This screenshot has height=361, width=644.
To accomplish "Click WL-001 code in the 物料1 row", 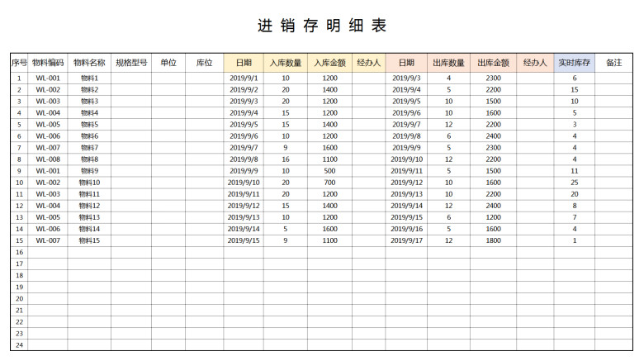I will pos(48,78).
